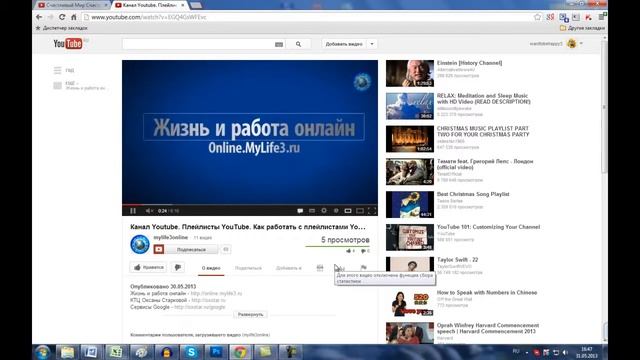Open Windows Explorer folder in the taskbar
640x360 pixels.
67,352
